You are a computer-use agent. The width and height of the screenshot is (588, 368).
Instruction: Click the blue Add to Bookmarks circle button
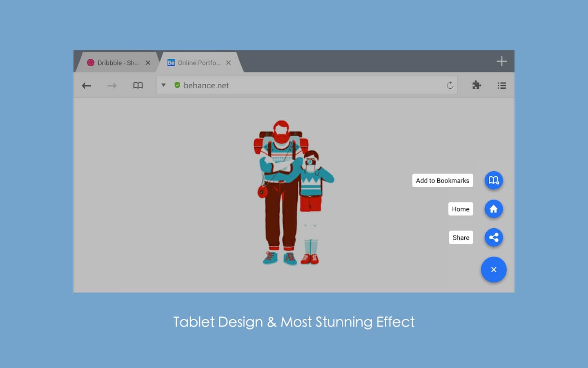click(x=494, y=180)
